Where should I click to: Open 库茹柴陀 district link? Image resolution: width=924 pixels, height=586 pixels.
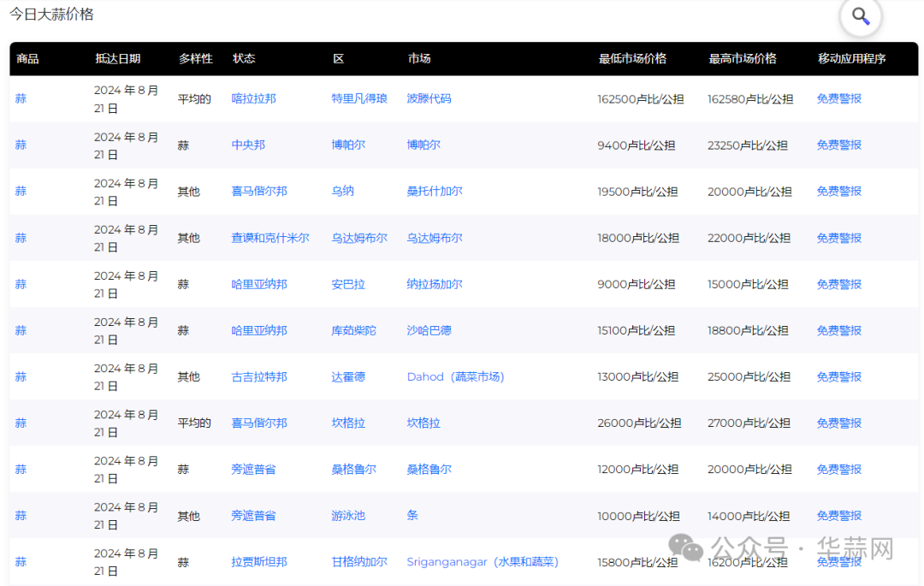pos(353,330)
